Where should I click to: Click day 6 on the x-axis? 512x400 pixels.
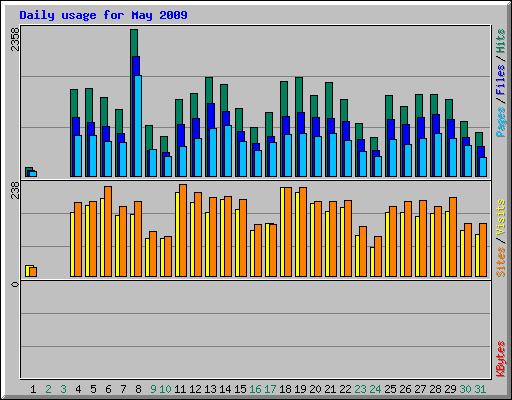[x=108, y=389]
